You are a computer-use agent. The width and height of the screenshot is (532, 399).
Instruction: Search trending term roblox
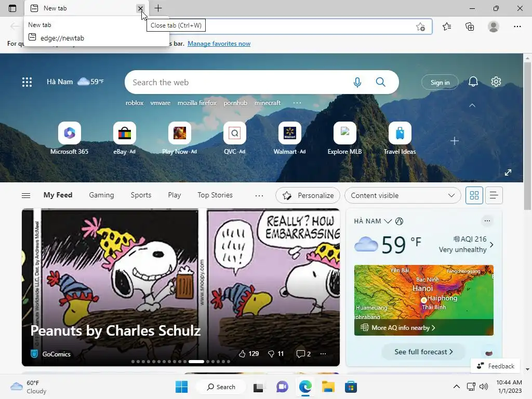pyautogui.click(x=135, y=103)
